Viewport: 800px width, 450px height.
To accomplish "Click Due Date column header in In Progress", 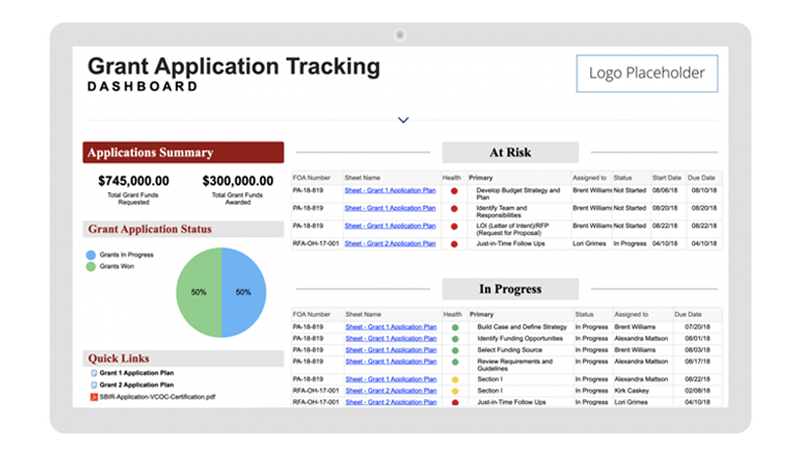I will pyautogui.click(x=689, y=314).
